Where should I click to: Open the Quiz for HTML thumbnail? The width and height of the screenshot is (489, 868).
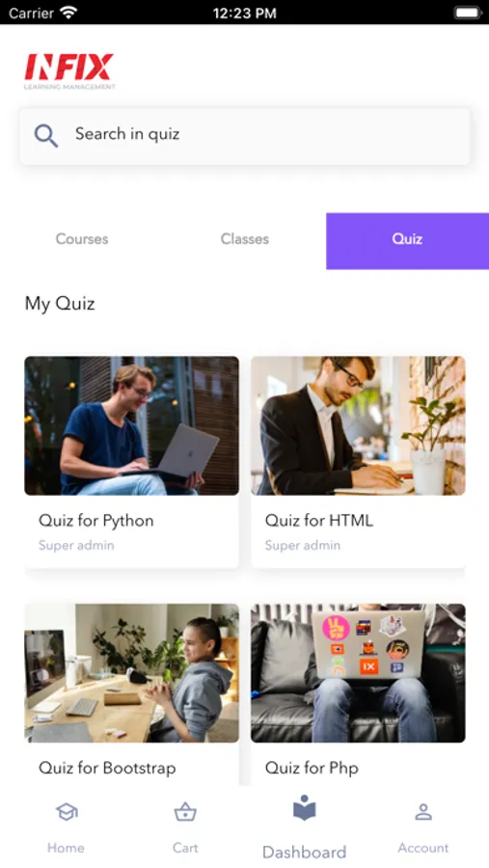coord(358,425)
